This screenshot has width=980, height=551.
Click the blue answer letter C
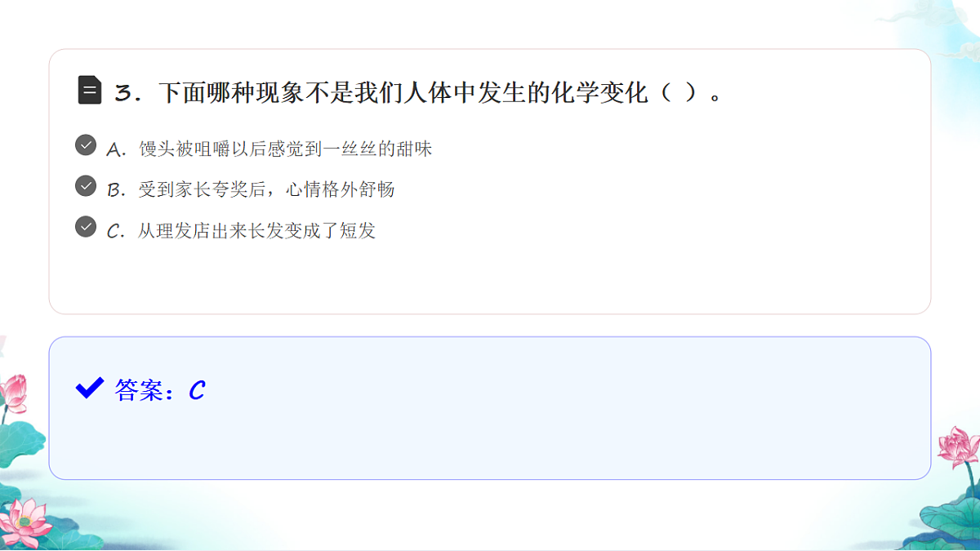click(197, 390)
